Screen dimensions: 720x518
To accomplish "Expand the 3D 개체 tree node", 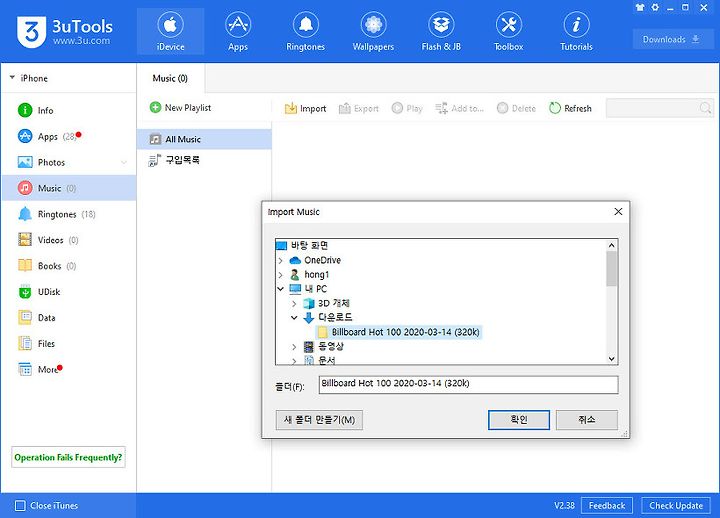I will tap(294, 304).
